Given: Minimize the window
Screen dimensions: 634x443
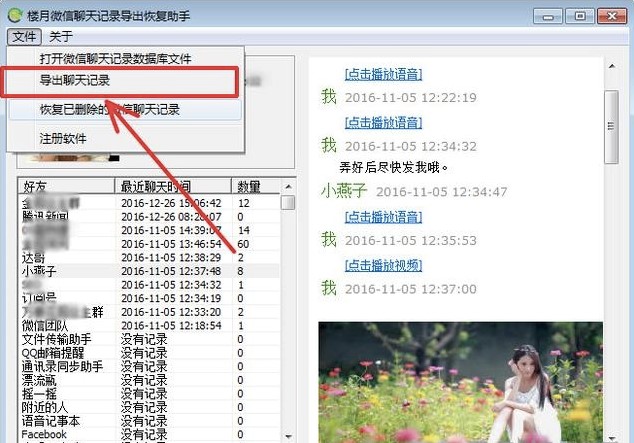Looking at the screenshot, I should [548, 17].
